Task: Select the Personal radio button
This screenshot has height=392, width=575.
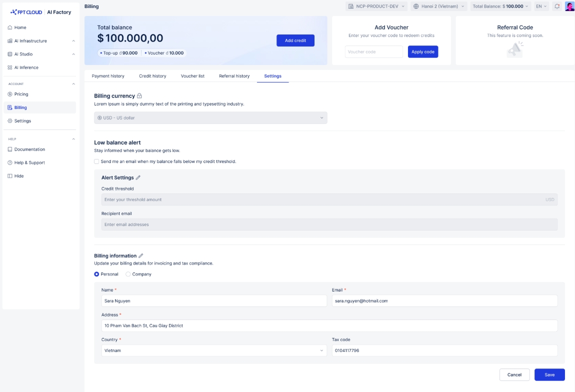Action: [97, 274]
